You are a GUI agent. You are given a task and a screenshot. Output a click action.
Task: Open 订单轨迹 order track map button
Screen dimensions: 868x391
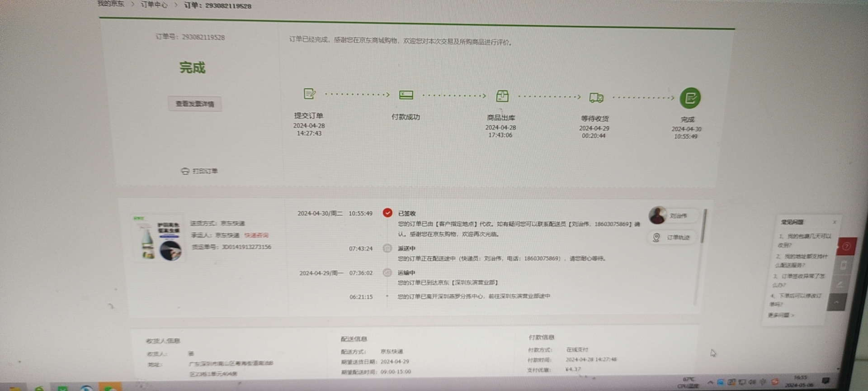tap(672, 238)
